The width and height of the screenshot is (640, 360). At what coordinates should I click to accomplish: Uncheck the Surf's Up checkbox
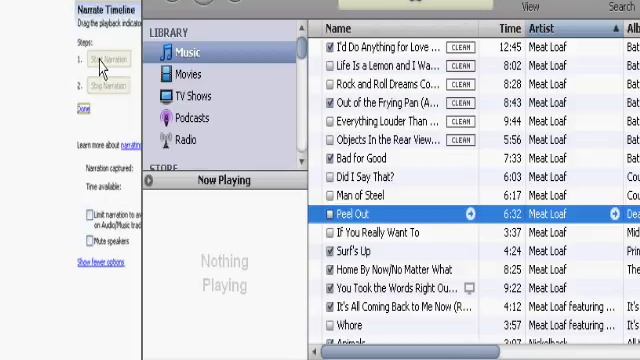coord(330,251)
